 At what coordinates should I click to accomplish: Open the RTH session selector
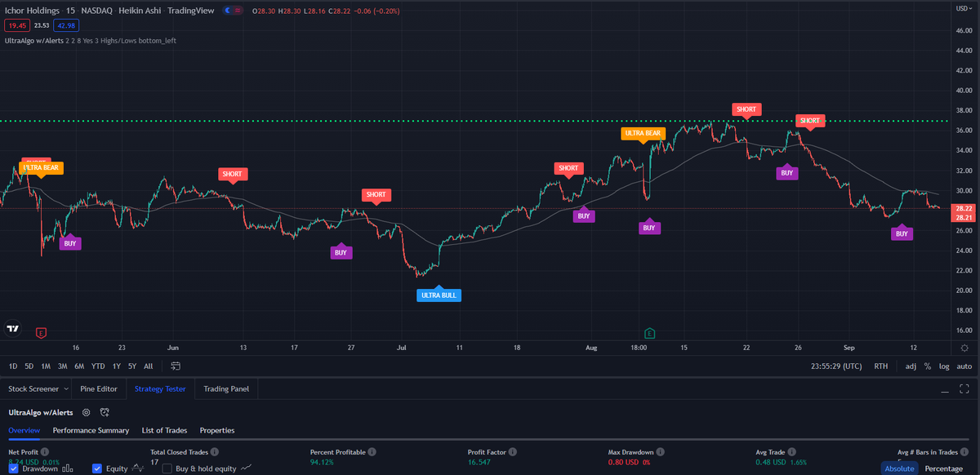click(x=881, y=366)
